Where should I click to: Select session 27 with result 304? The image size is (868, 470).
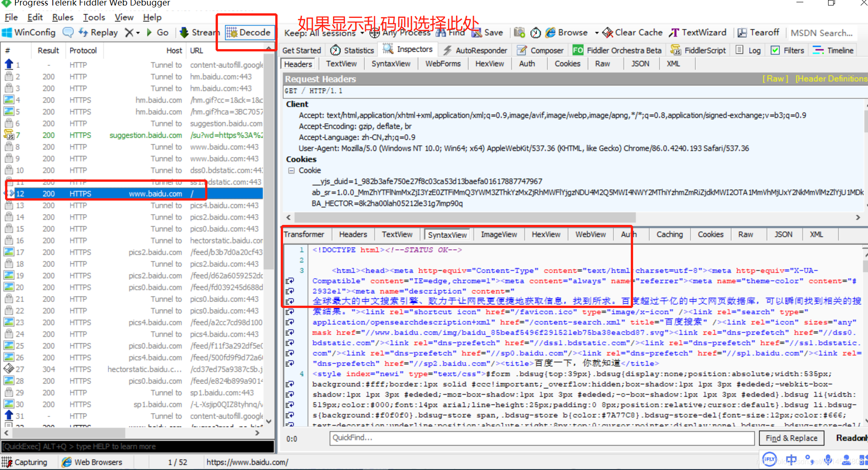133,369
